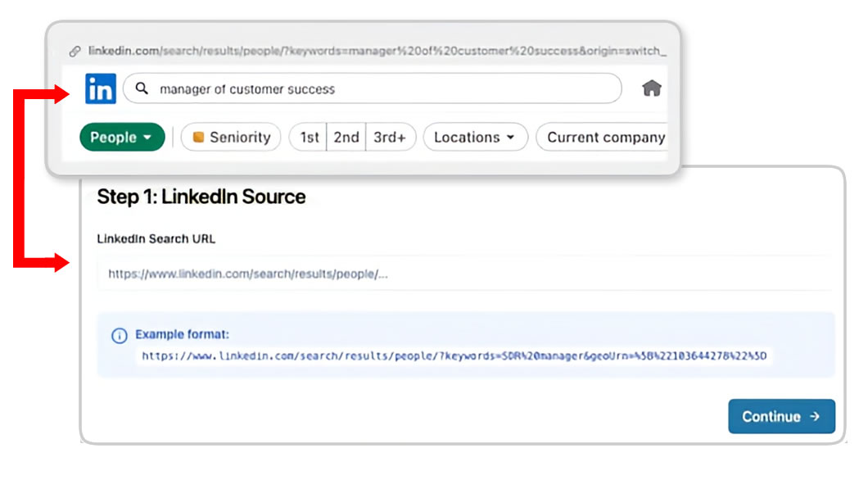Focus the LinkedIn Search URL input field
Viewport: 868px width, 480px height.
pos(463,274)
